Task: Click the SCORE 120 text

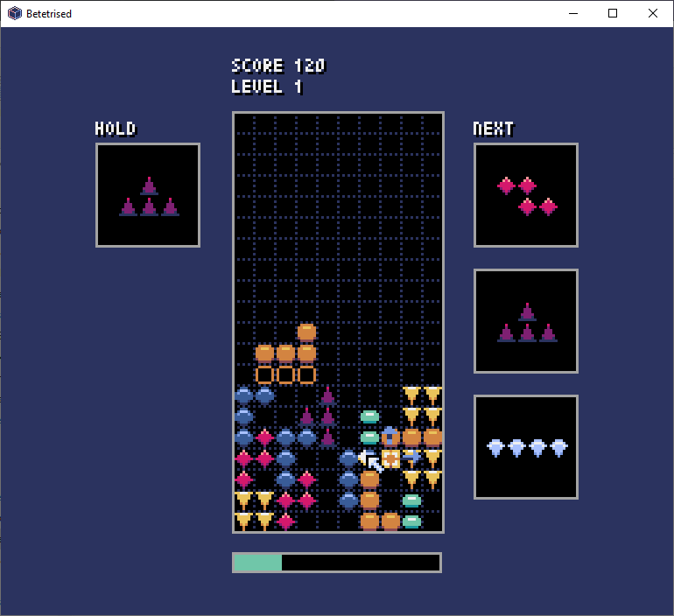Action: coord(278,66)
